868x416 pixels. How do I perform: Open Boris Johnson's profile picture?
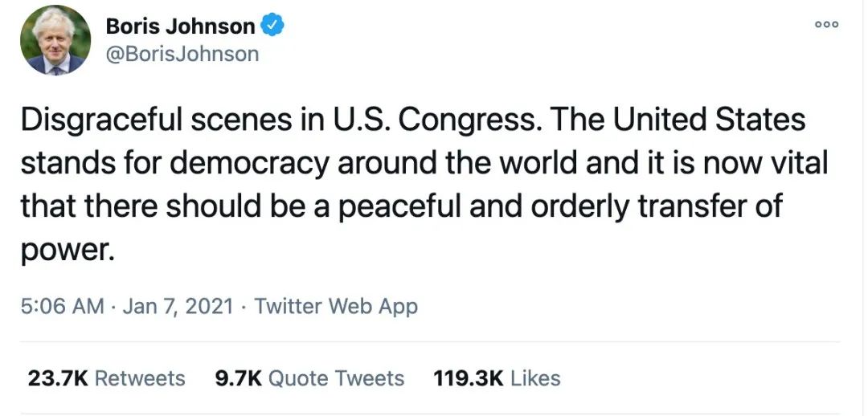point(55,40)
